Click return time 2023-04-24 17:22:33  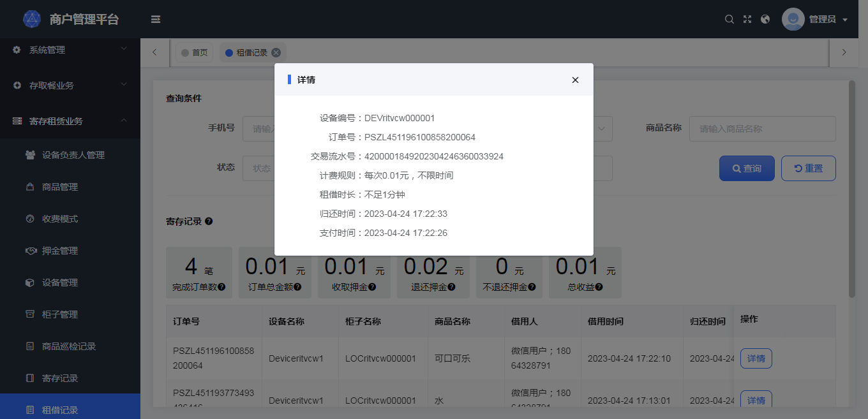[406, 214]
